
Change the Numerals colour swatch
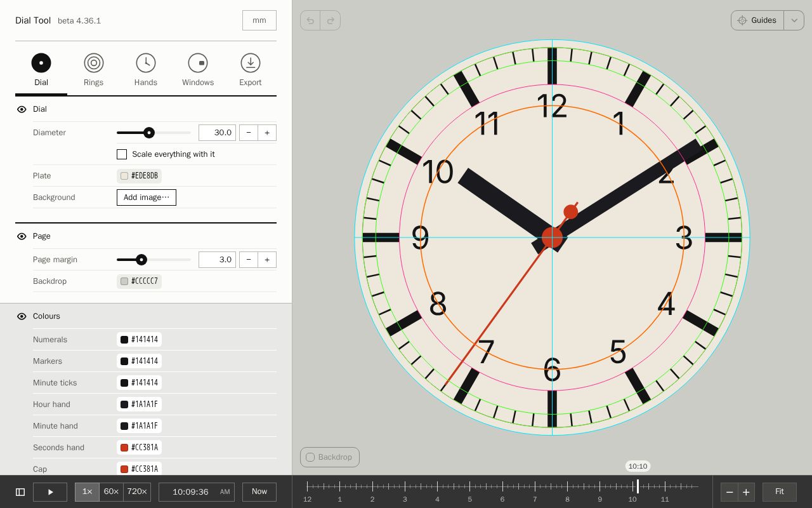139,340
